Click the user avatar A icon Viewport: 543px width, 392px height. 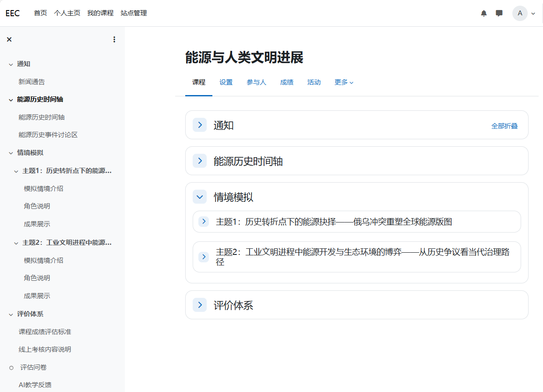point(520,13)
